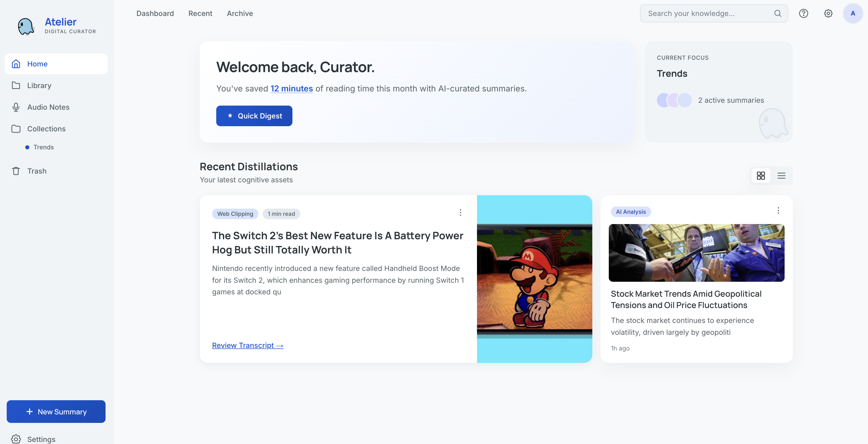
Task: Open the Stock Market card's kebab menu
Action: point(778,210)
